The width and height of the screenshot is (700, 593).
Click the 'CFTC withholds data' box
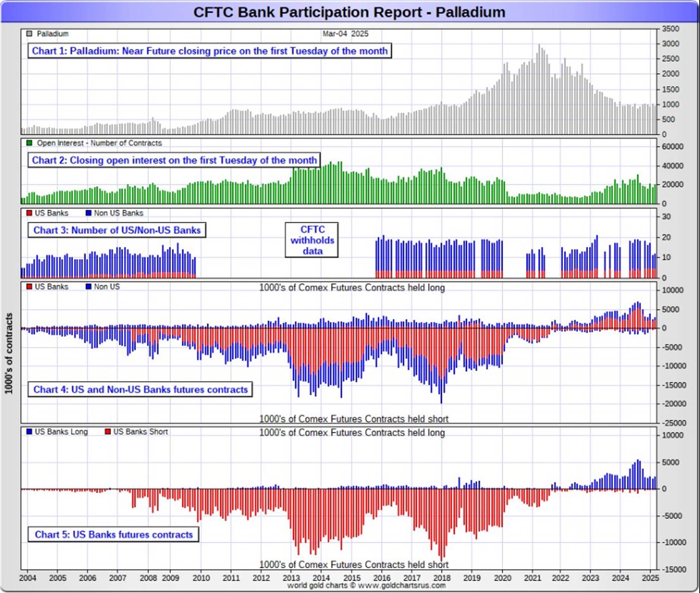[x=312, y=240]
